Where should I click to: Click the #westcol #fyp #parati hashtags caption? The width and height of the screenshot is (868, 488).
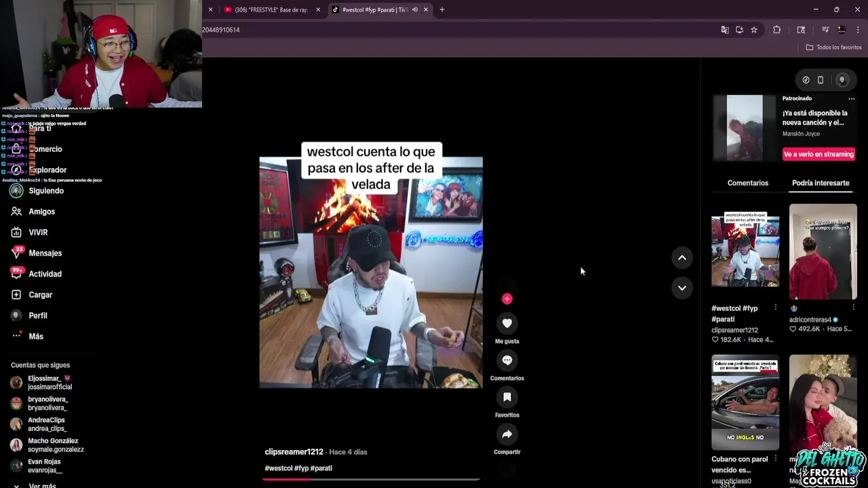pyautogui.click(x=298, y=468)
